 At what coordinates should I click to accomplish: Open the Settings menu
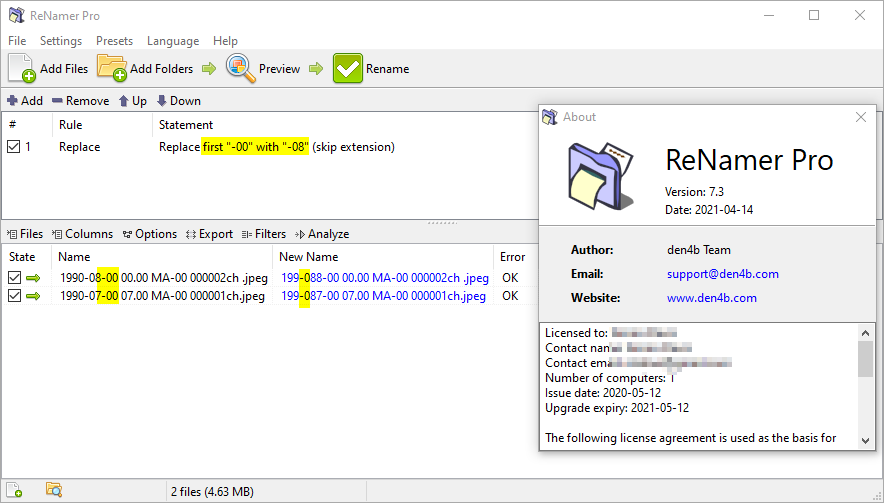(61, 41)
